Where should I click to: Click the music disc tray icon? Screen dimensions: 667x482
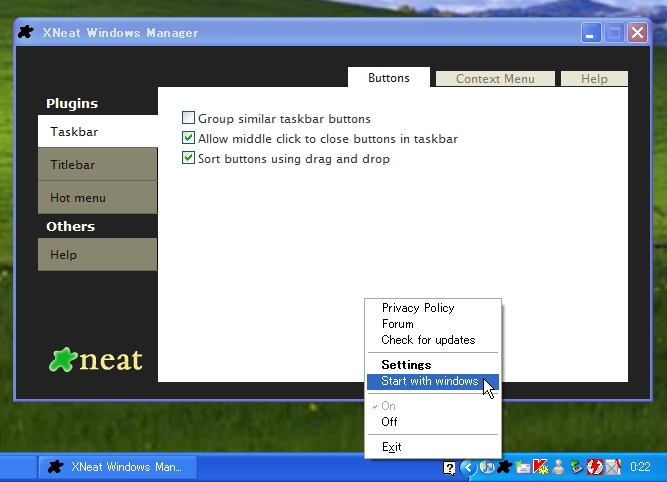pyautogui.click(x=487, y=467)
